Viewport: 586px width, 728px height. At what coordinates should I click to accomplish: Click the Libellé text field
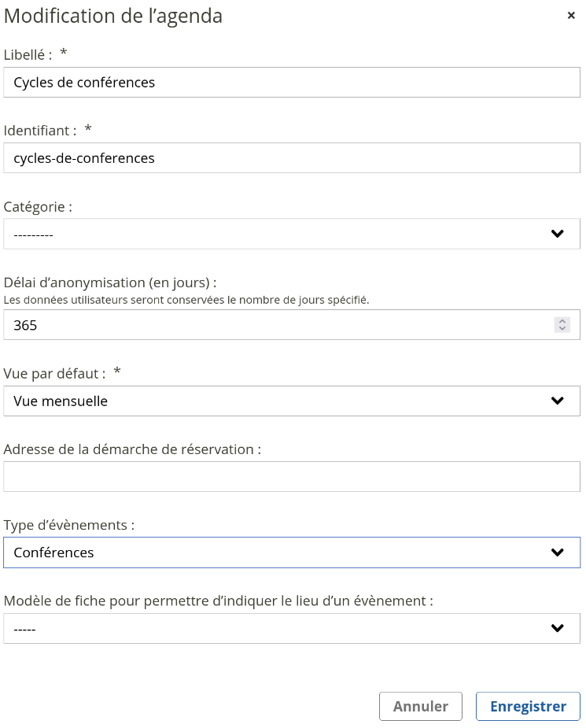292,82
